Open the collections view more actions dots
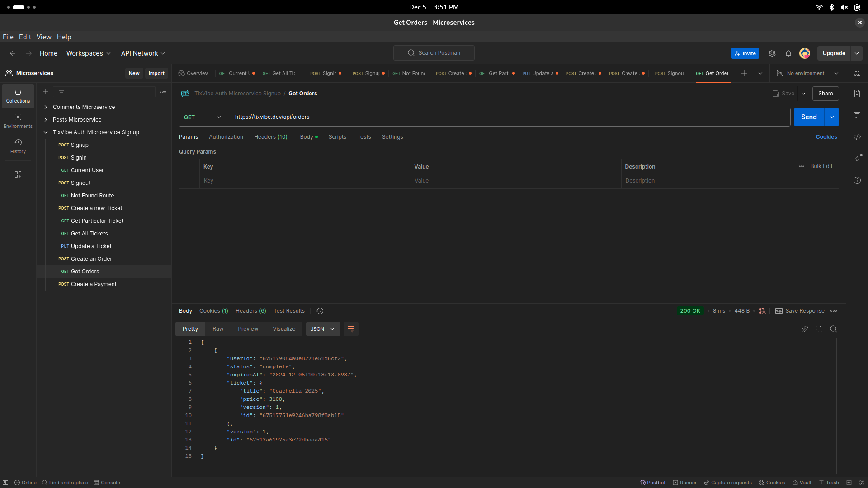Screen dimensions: 868x488 pyautogui.click(x=163, y=92)
